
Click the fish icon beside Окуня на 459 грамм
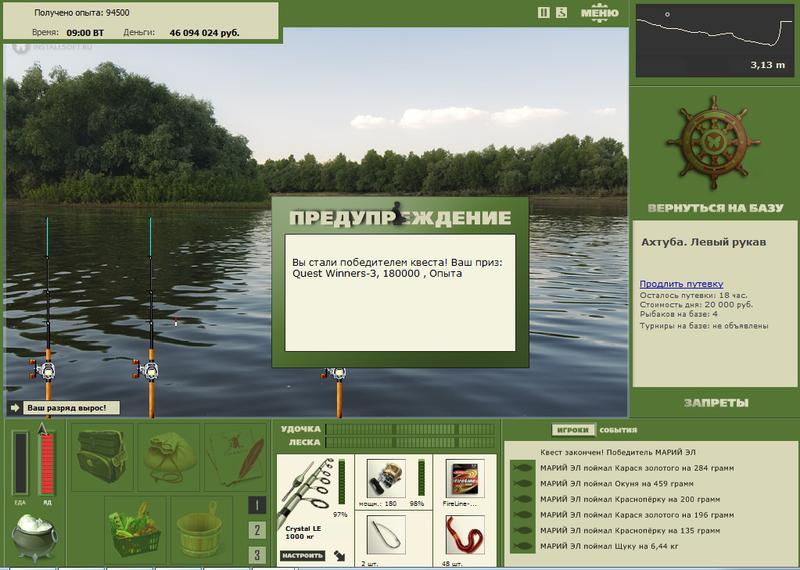(x=522, y=483)
